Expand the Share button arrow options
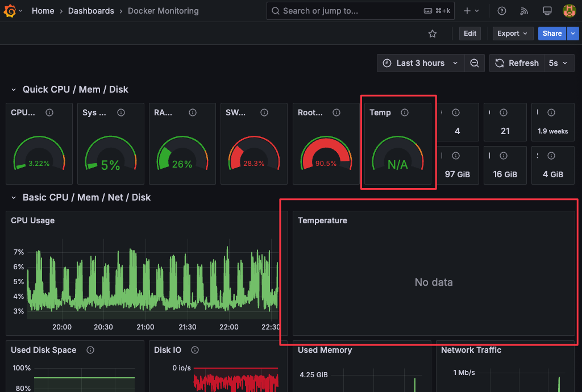The width and height of the screenshot is (582, 392). pos(573,34)
